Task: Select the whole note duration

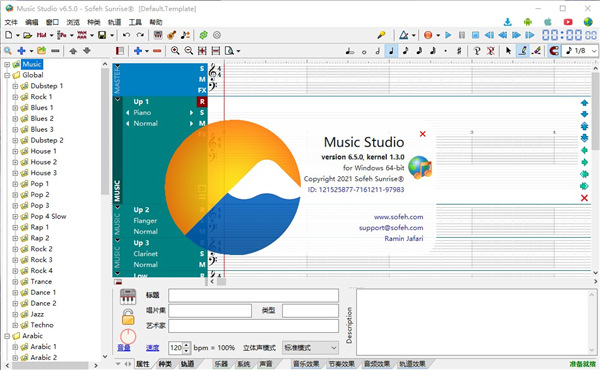Action: (x=364, y=52)
